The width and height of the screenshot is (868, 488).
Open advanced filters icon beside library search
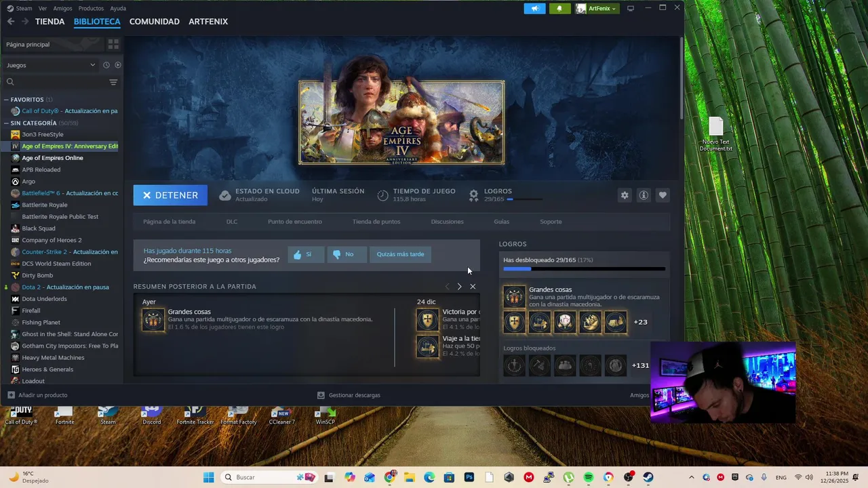(x=113, y=82)
